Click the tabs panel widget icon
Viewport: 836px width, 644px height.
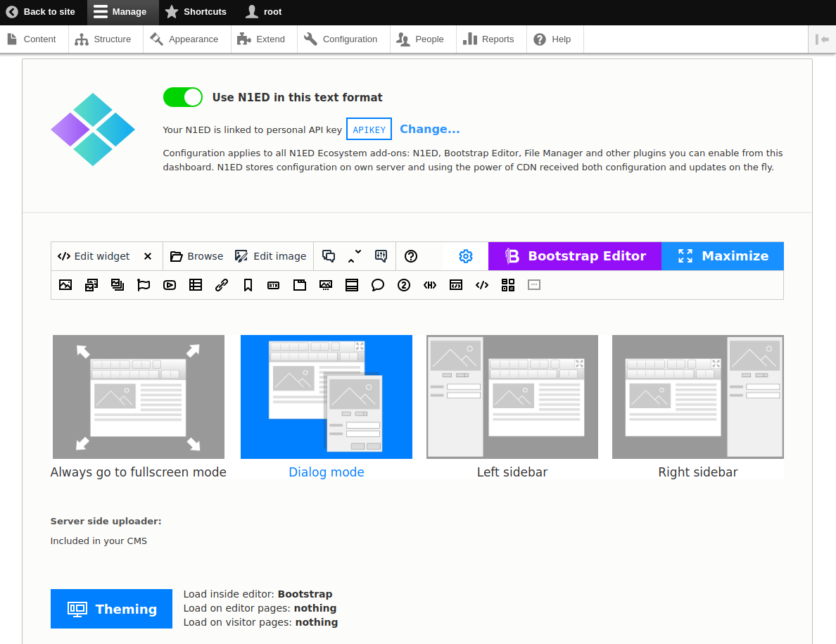[300, 285]
